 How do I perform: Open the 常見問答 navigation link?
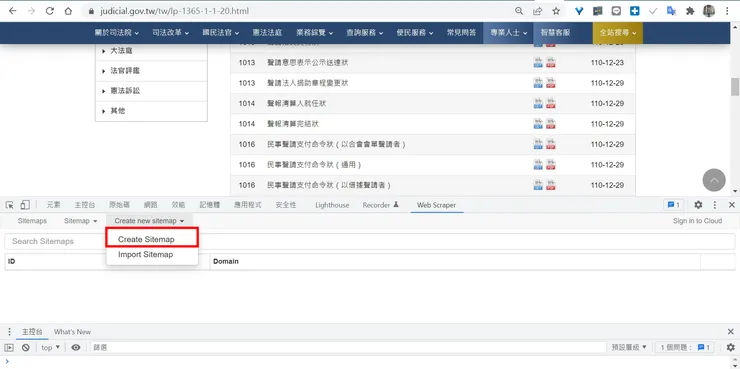(462, 33)
